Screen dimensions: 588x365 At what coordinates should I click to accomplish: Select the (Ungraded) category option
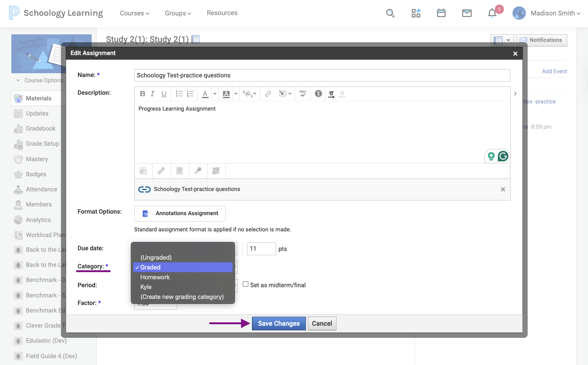183,257
